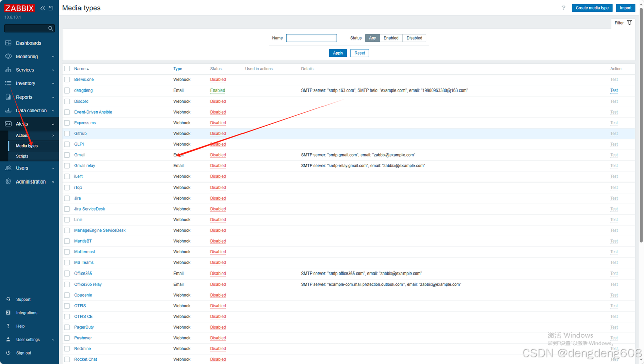Click the Filter funnel icon
Image resolution: width=644 pixels, height=364 pixels.
coord(629,23)
